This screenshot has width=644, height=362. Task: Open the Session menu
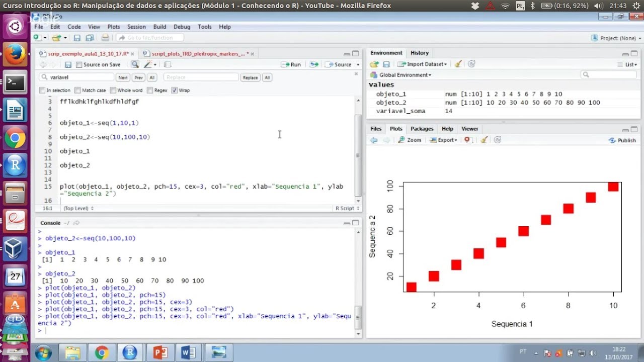pyautogui.click(x=136, y=27)
